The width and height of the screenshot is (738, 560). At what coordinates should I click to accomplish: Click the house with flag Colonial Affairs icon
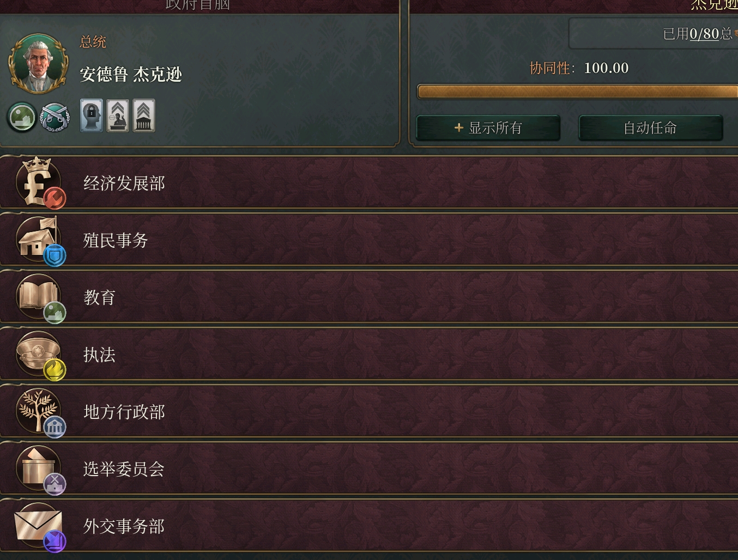click(40, 241)
